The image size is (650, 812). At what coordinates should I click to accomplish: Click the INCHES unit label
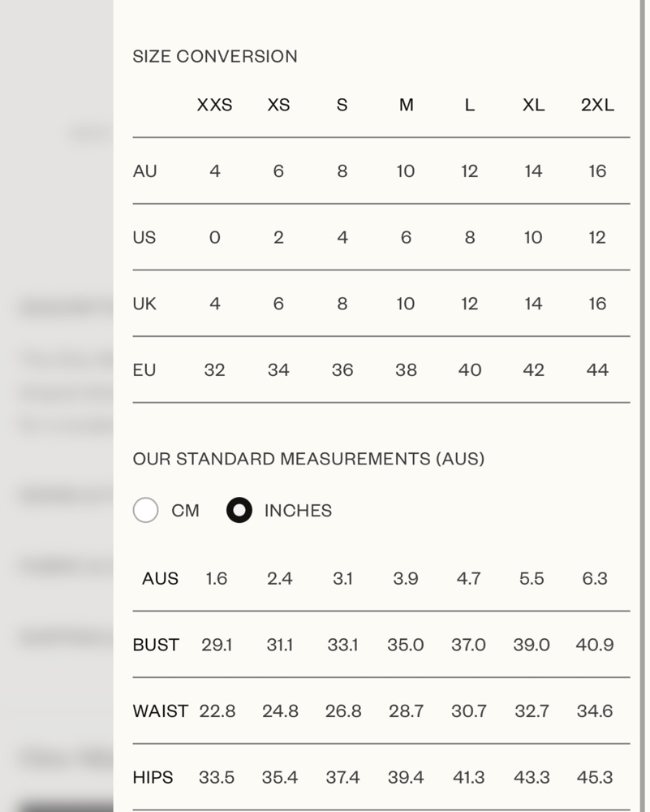point(298,511)
